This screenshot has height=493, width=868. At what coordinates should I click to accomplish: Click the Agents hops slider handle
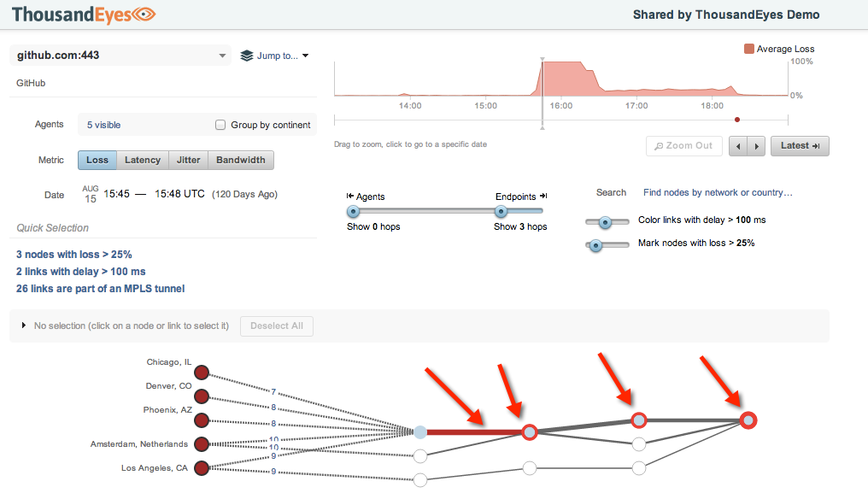[x=353, y=212]
